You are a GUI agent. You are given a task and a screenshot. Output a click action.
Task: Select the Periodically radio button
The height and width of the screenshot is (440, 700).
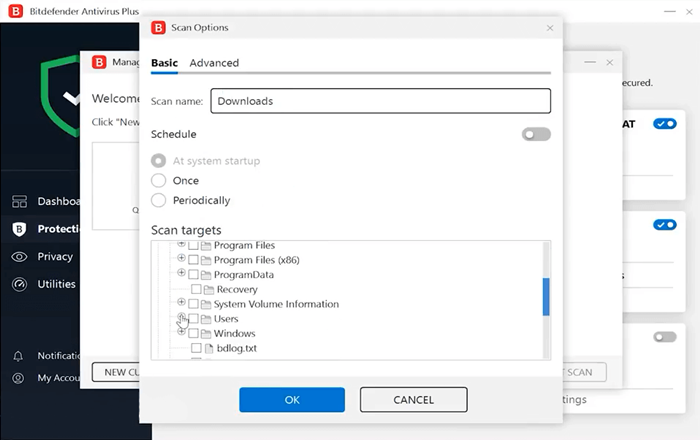click(158, 200)
